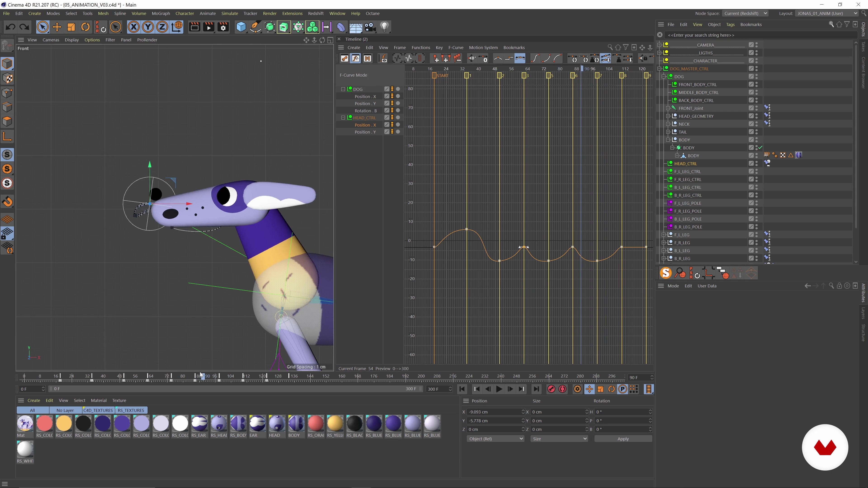
Task: Click the Redo arrow icon
Action: (x=24, y=27)
